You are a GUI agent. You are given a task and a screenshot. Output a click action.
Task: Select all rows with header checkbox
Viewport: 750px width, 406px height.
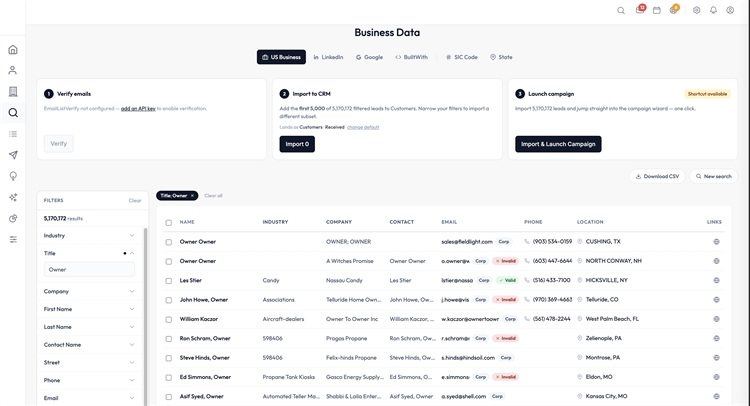(x=168, y=222)
